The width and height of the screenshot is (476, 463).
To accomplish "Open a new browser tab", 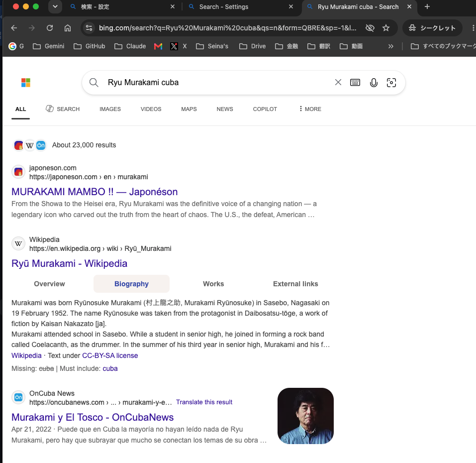I will point(427,6).
